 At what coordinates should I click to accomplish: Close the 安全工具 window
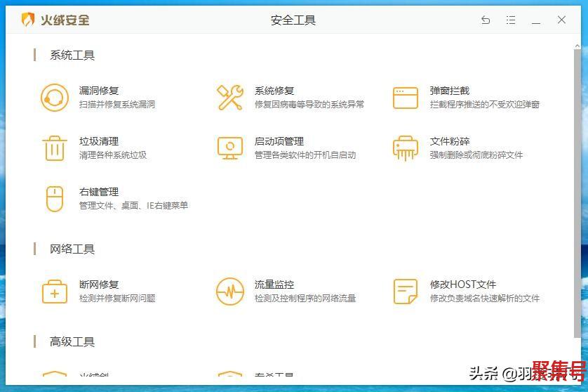point(561,20)
